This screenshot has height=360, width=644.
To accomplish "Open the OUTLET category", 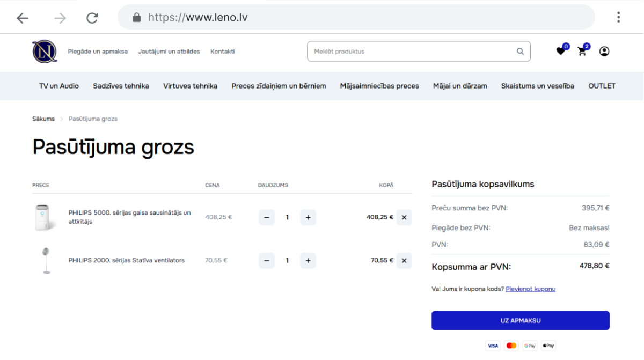I will coord(602,86).
